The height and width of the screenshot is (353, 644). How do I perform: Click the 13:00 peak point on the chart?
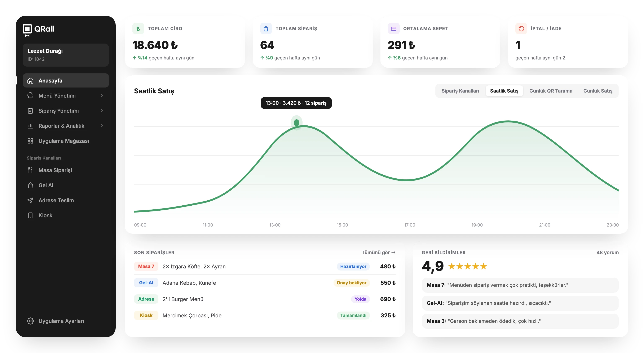(296, 123)
